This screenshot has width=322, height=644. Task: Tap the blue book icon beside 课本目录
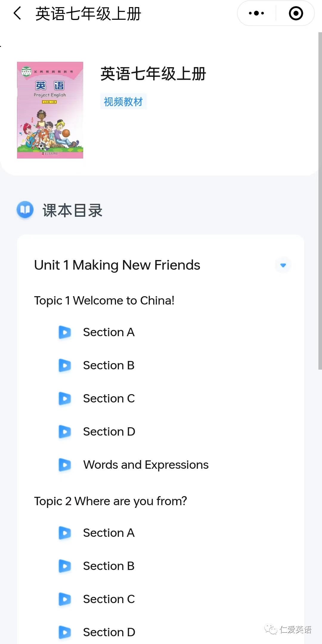tap(25, 210)
